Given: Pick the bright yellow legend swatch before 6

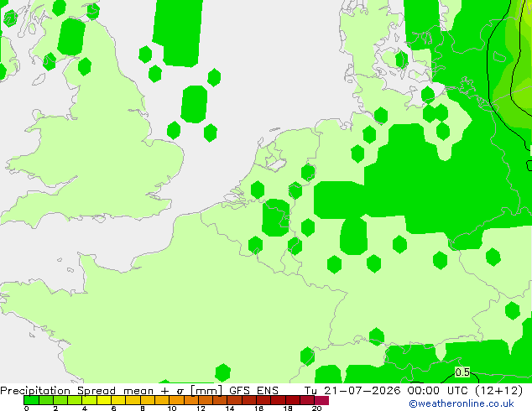Looking at the screenshot, I should click(x=104, y=400).
